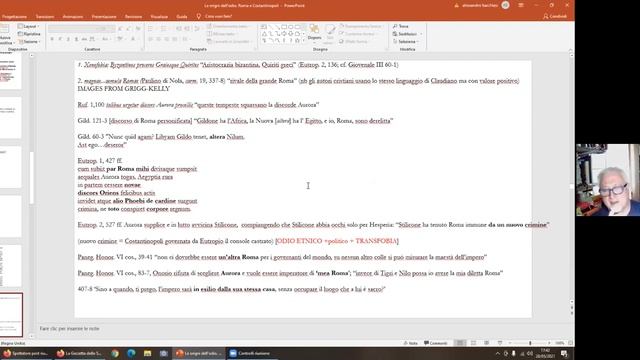The width and height of the screenshot is (640, 360).
Task: Toggle the Note pane in status bar
Action: pyautogui.click(x=411, y=343)
